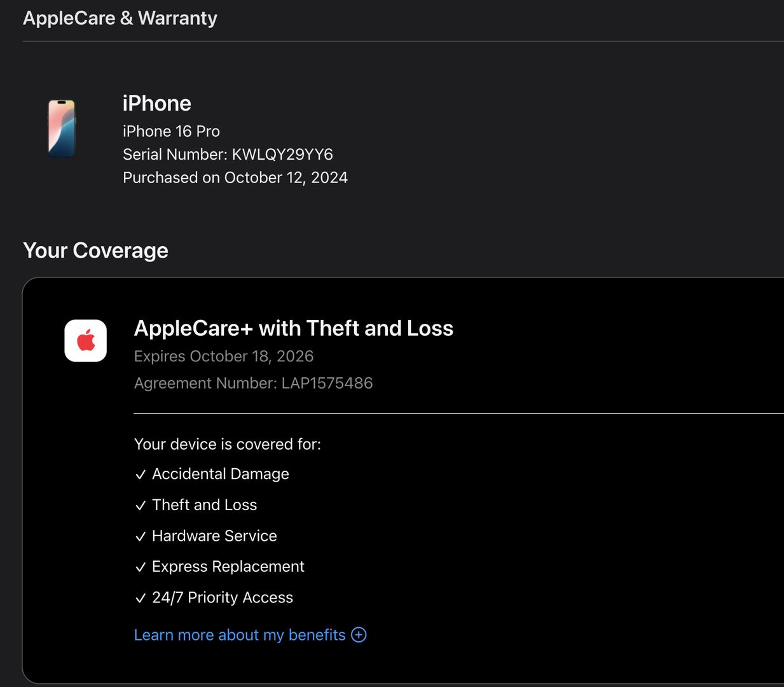This screenshot has width=784, height=687.
Task: Click the Express Replacement coverage item
Action: [x=228, y=567]
